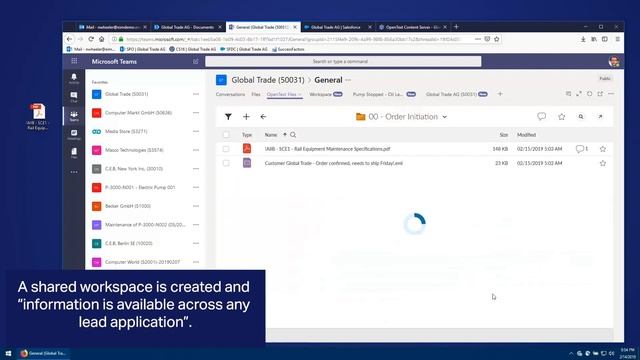Open more apps ellipsis in sidebar
Image resolution: width=640 pixels, height=360 pixels.
pyautogui.click(x=74, y=172)
